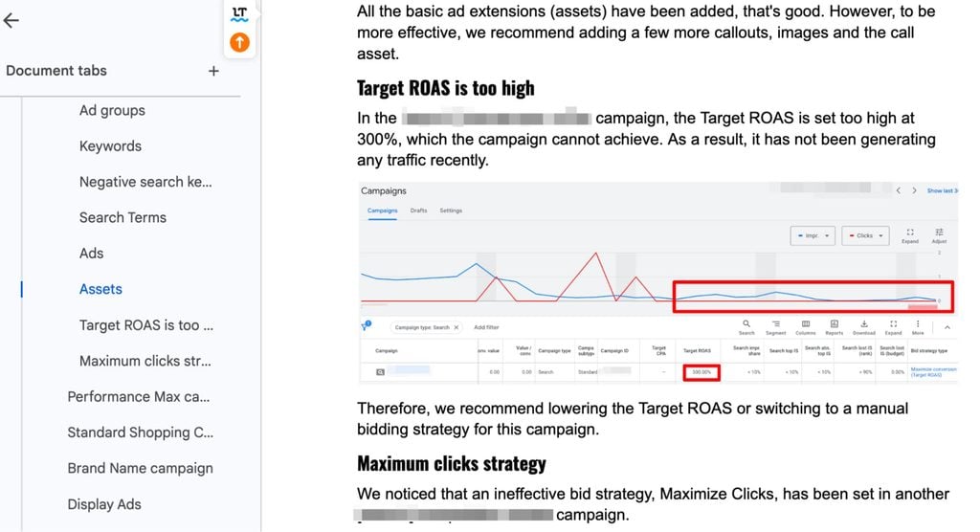
Task: Open the Keywords tab
Action: (x=110, y=146)
